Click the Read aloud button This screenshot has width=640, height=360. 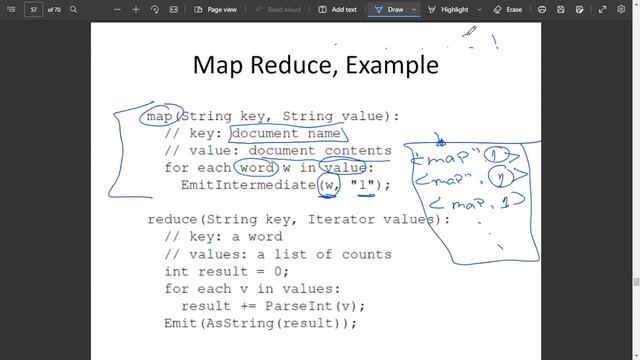click(278, 9)
